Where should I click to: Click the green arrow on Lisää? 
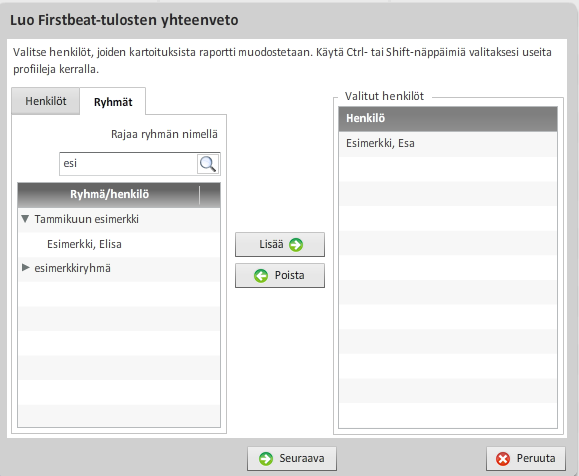(296, 244)
